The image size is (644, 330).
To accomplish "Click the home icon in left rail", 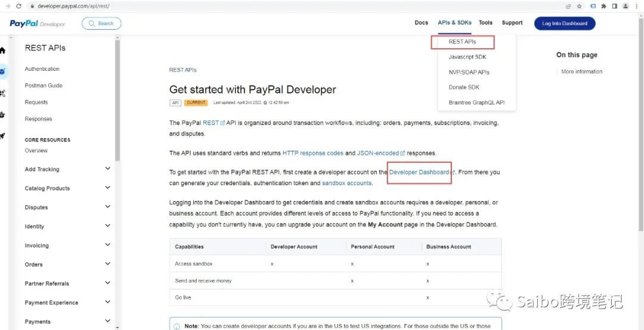I will (2, 51).
